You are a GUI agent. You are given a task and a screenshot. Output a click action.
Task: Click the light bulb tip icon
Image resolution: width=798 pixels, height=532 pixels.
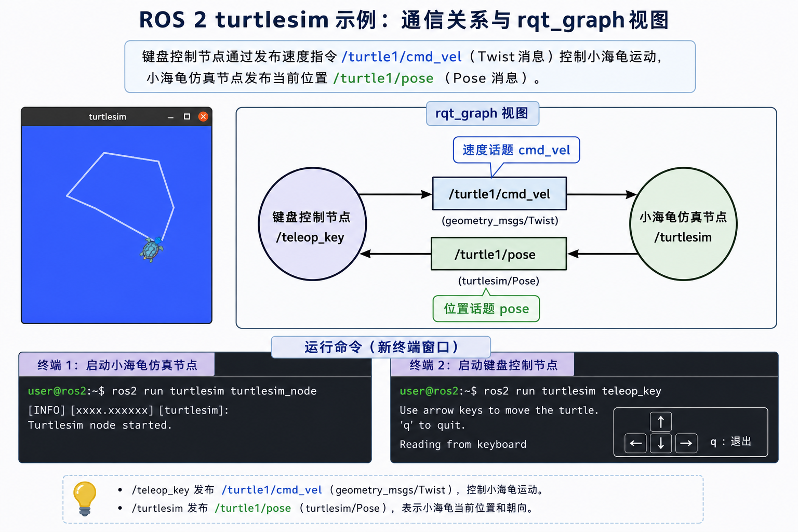point(85,498)
